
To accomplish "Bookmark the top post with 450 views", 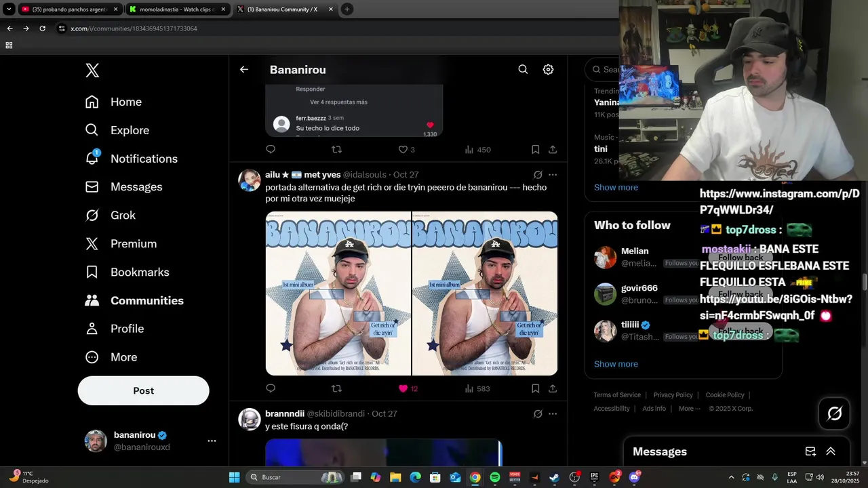I will [x=536, y=150].
